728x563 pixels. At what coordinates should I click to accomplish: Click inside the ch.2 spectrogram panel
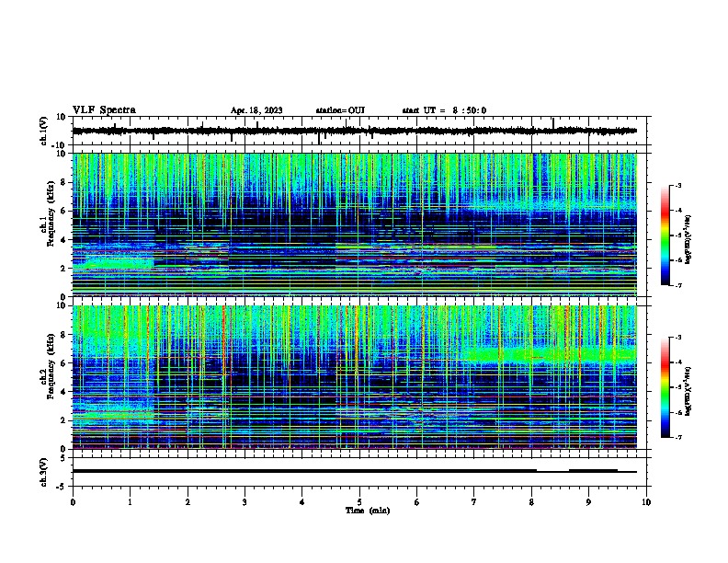tap(355, 377)
